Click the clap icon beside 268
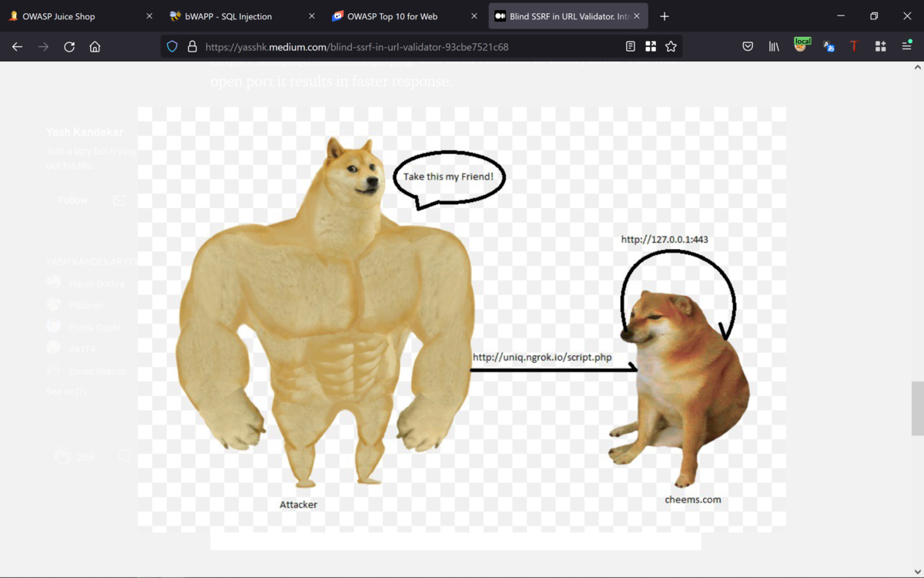 [x=62, y=457]
